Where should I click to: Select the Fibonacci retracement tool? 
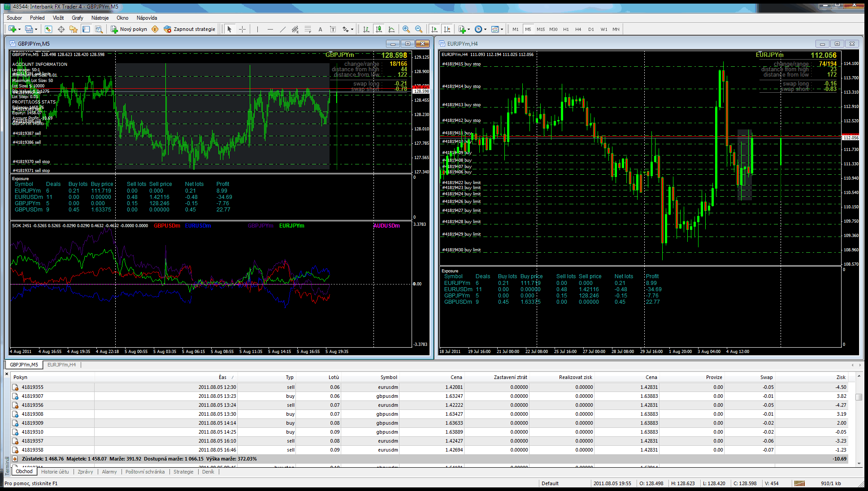click(308, 29)
